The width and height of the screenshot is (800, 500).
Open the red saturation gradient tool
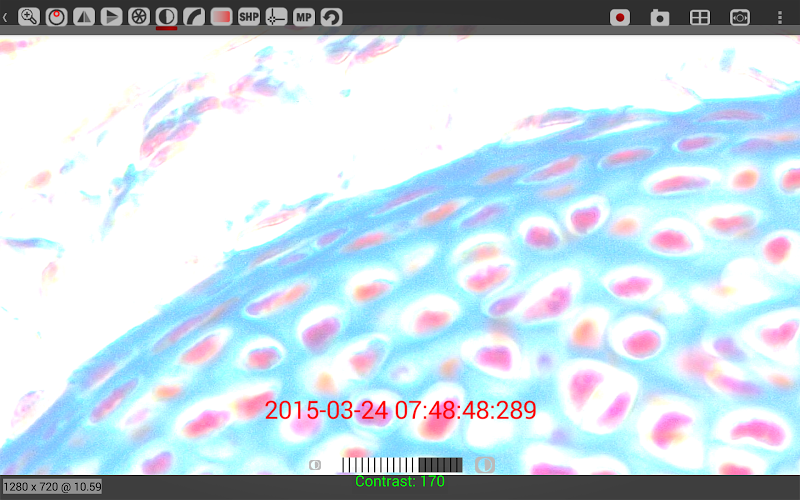point(221,17)
